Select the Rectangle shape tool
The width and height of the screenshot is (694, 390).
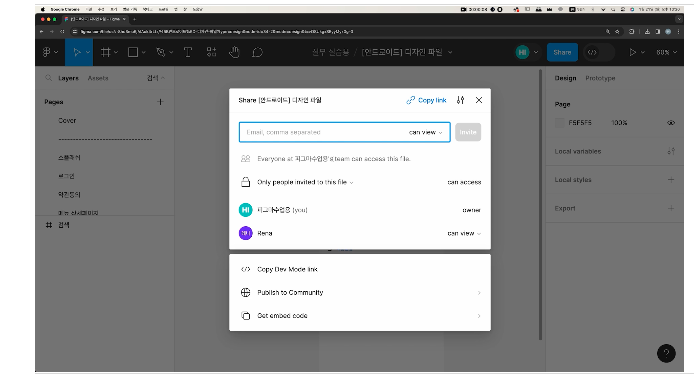pyautogui.click(x=133, y=52)
